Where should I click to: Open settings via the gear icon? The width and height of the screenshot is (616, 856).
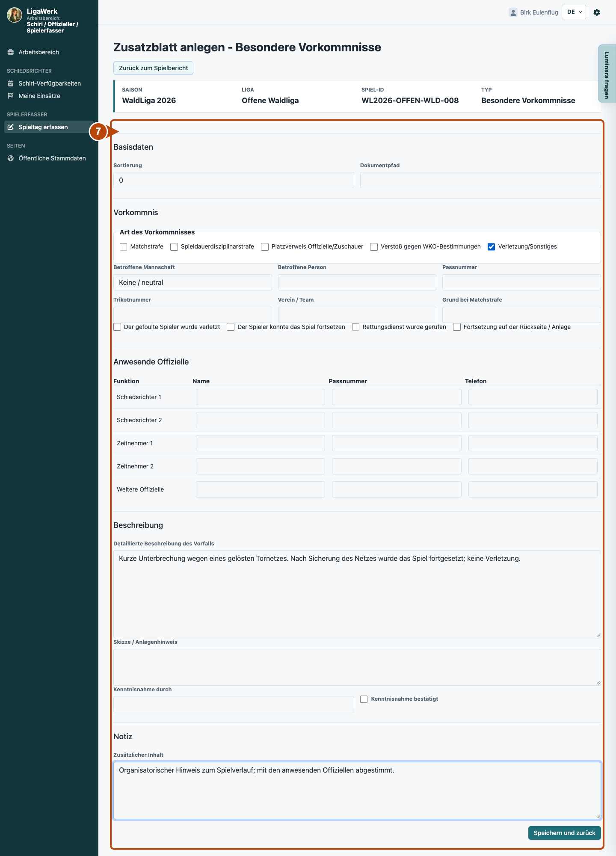(x=597, y=12)
